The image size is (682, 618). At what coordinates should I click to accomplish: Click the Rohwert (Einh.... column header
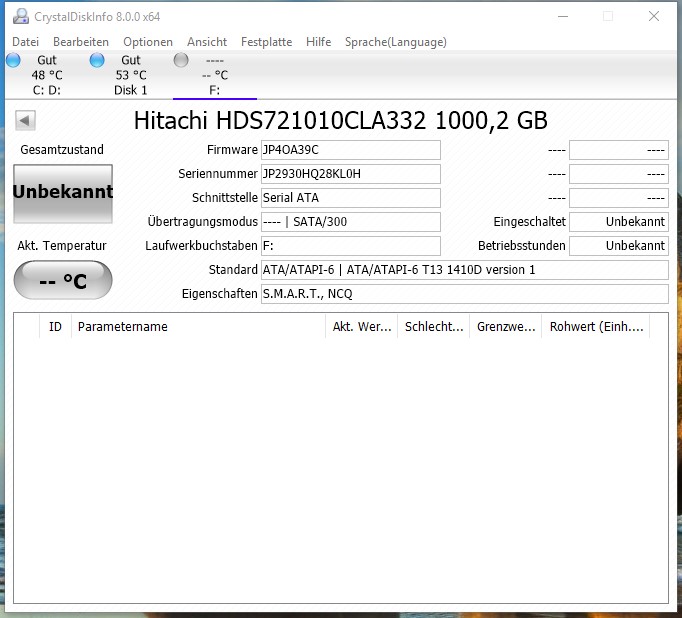[596, 327]
